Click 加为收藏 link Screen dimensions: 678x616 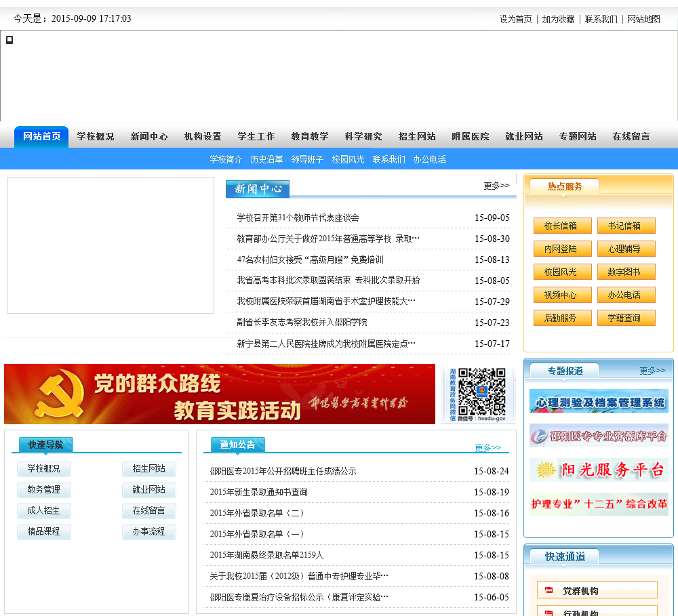pyautogui.click(x=558, y=19)
